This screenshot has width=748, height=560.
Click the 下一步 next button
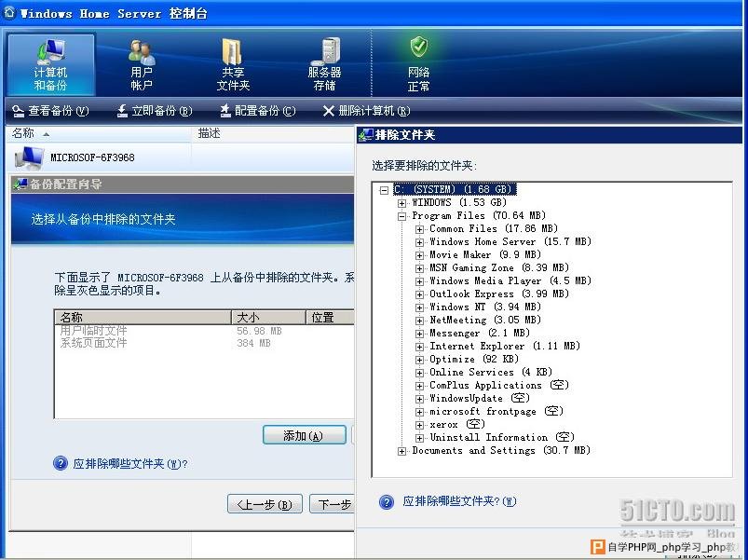coord(332,504)
